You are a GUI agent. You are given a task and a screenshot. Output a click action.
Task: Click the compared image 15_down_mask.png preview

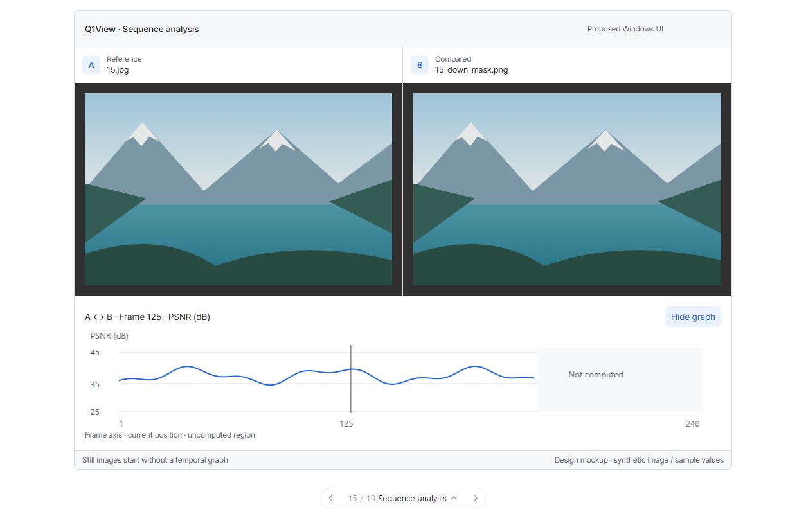[x=567, y=189]
